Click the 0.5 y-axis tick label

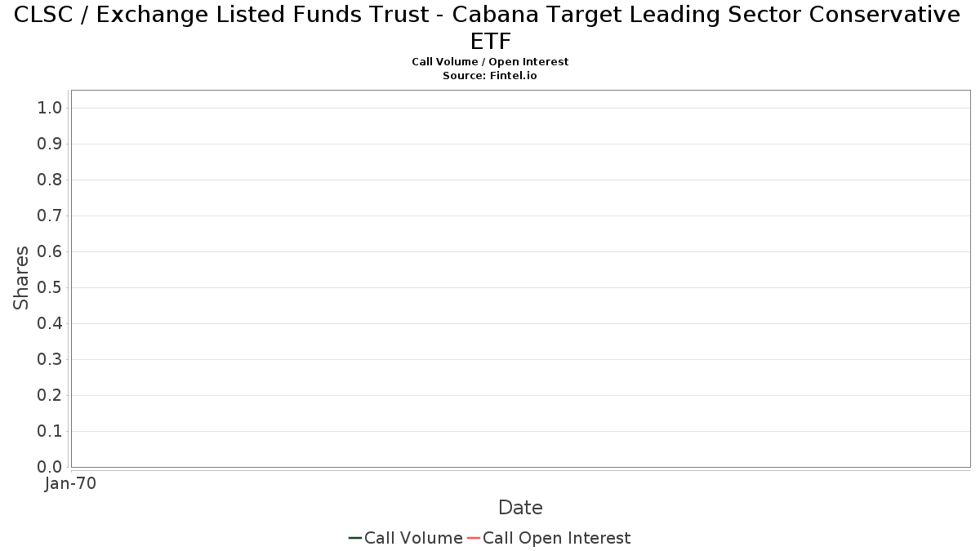tap(50, 288)
